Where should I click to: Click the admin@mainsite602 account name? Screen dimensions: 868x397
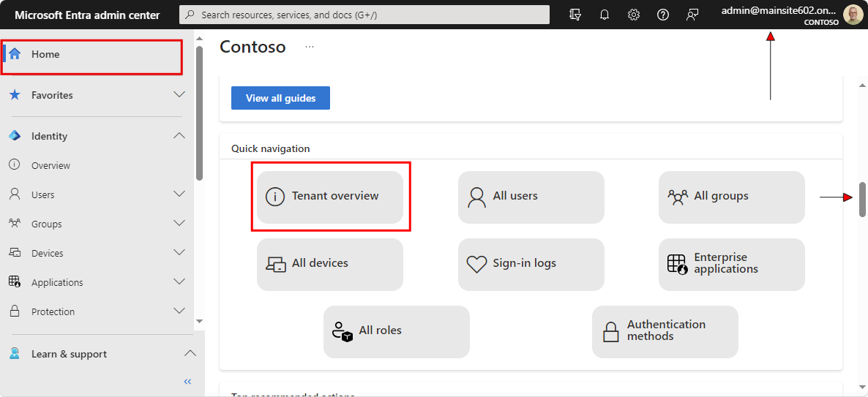pos(778,10)
